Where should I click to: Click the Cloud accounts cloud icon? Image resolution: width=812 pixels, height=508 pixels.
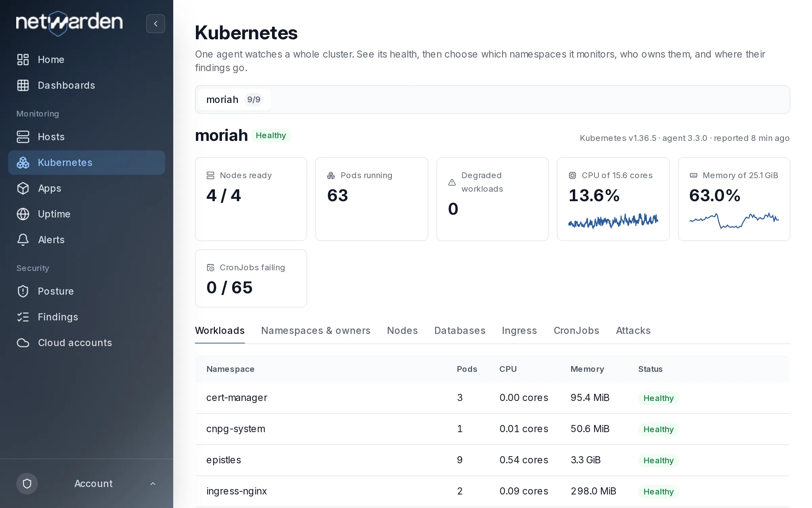(23, 343)
